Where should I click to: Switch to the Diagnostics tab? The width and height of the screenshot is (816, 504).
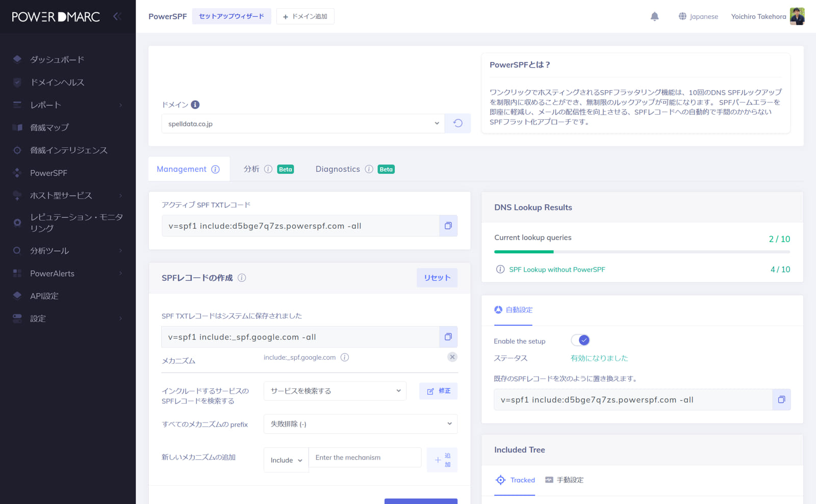coord(354,169)
